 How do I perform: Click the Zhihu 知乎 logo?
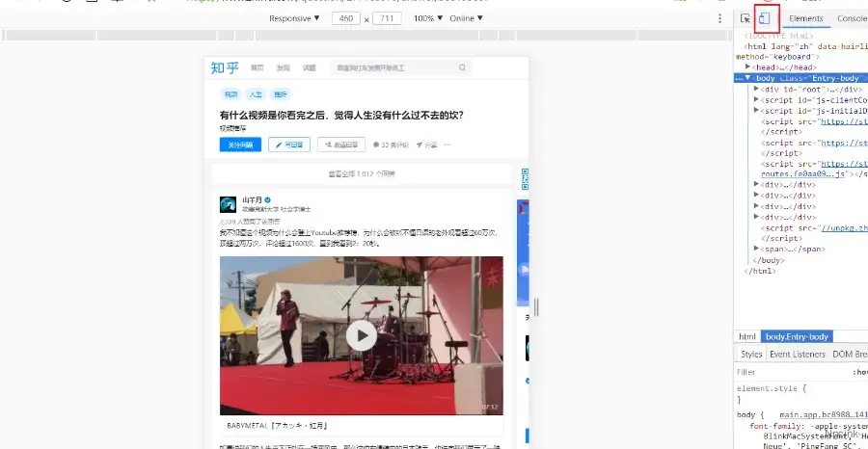click(x=225, y=68)
